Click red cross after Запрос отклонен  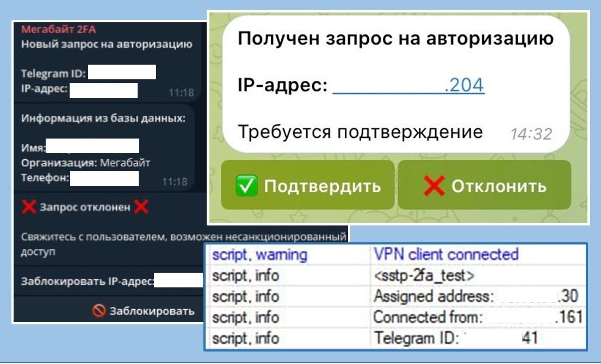tap(141, 207)
